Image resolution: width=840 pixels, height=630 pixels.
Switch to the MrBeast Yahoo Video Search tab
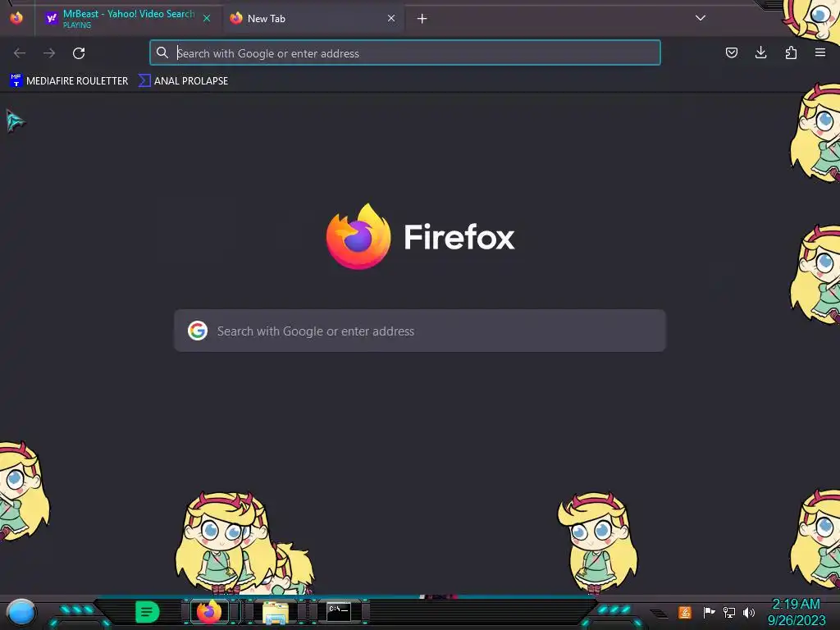[x=127, y=18]
